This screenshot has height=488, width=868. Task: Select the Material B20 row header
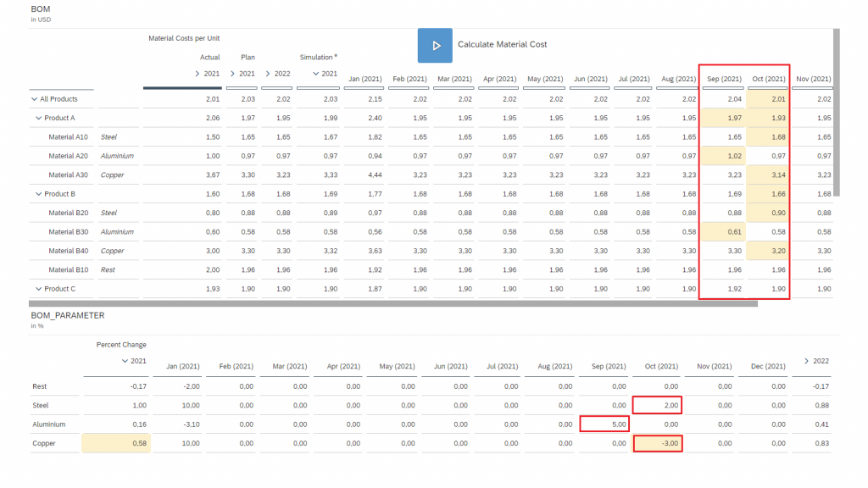click(68, 213)
